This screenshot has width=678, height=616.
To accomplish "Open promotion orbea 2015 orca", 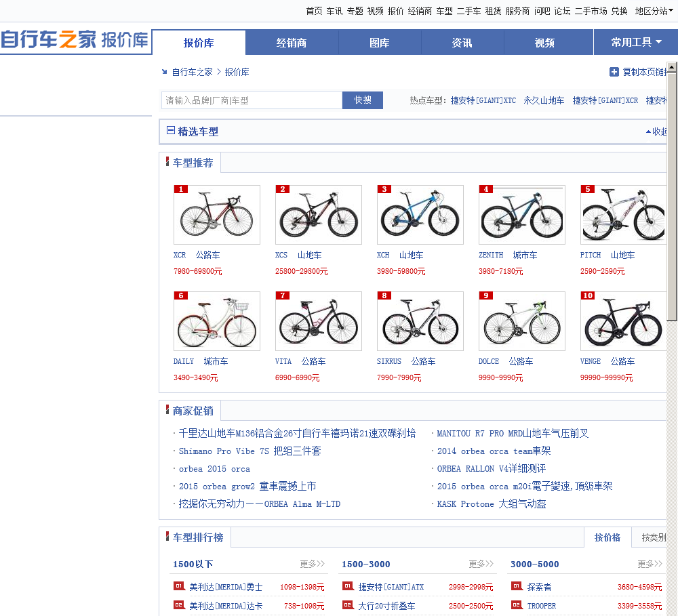I will coord(214,468).
